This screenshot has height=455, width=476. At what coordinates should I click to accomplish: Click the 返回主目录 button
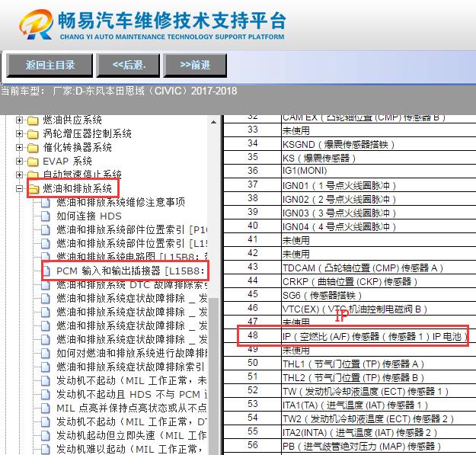(50, 65)
